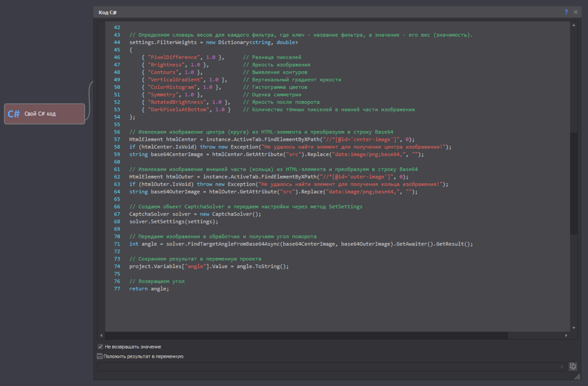This screenshot has width=588, height=386.
Task: Click the PixelDifference string in the code
Action: pyautogui.click(x=174, y=57)
